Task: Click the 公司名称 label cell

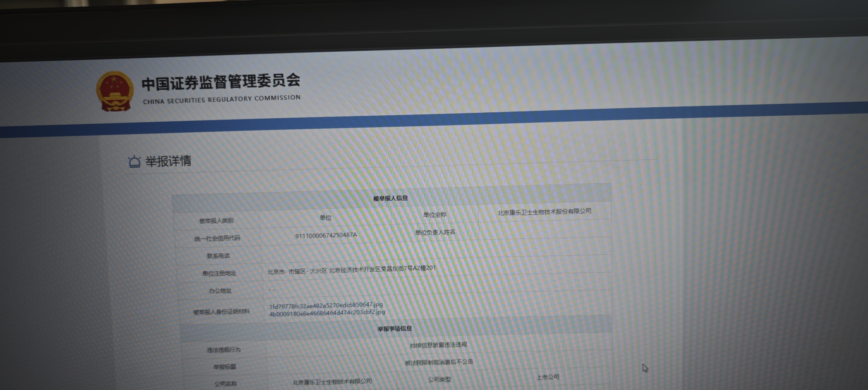Action: (x=225, y=384)
